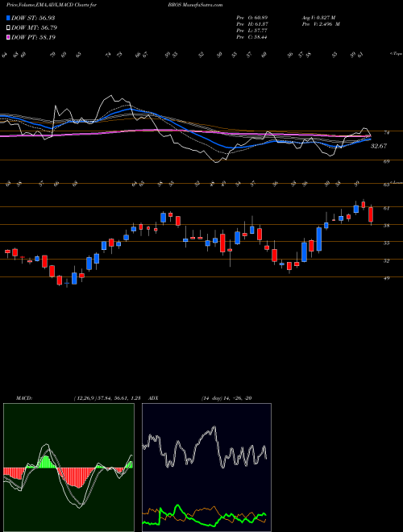Click inside the dark blue ADX indicator panel
The width and height of the screenshot is (403, 532).
click(x=206, y=468)
